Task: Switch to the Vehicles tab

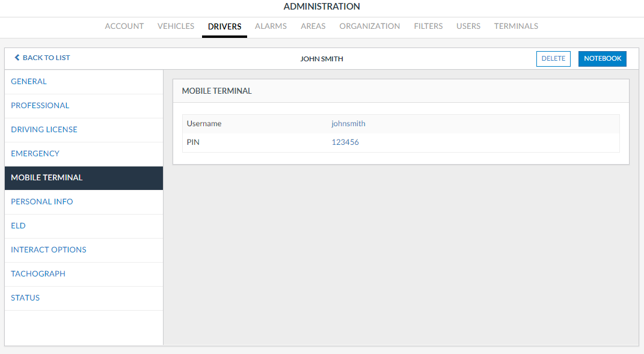Action: coord(176,26)
